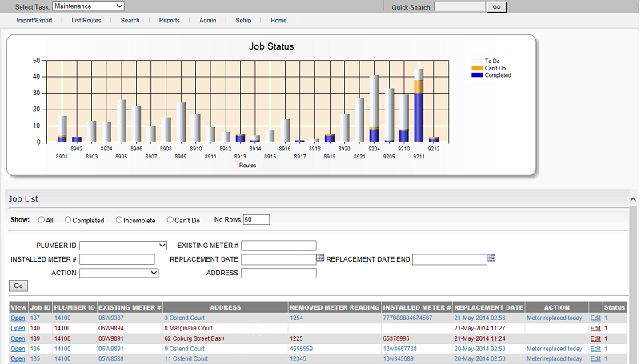The image size is (641, 364).
Task: Click the EXISTING METER # column header
Action: pyautogui.click(x=130, y=307)
